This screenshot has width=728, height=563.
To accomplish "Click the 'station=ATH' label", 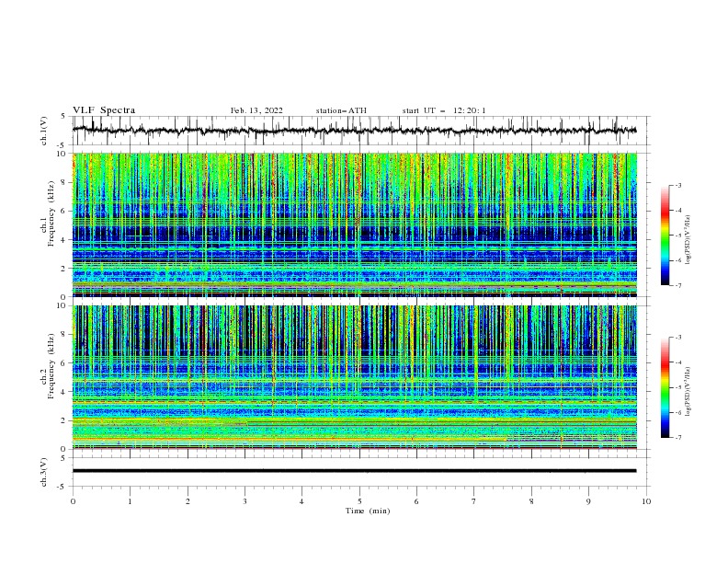I will coord(341,110).
